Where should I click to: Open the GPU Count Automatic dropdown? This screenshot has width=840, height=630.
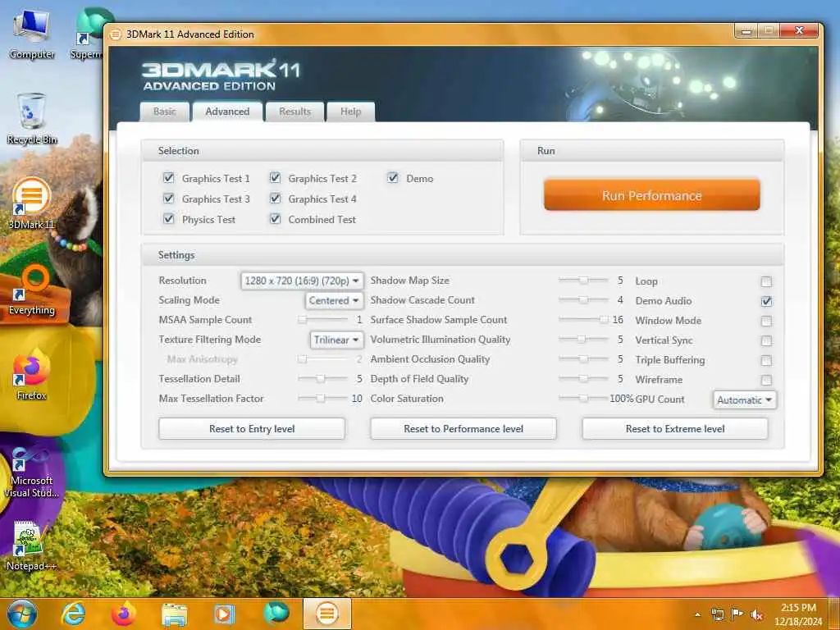pos(745,399)
